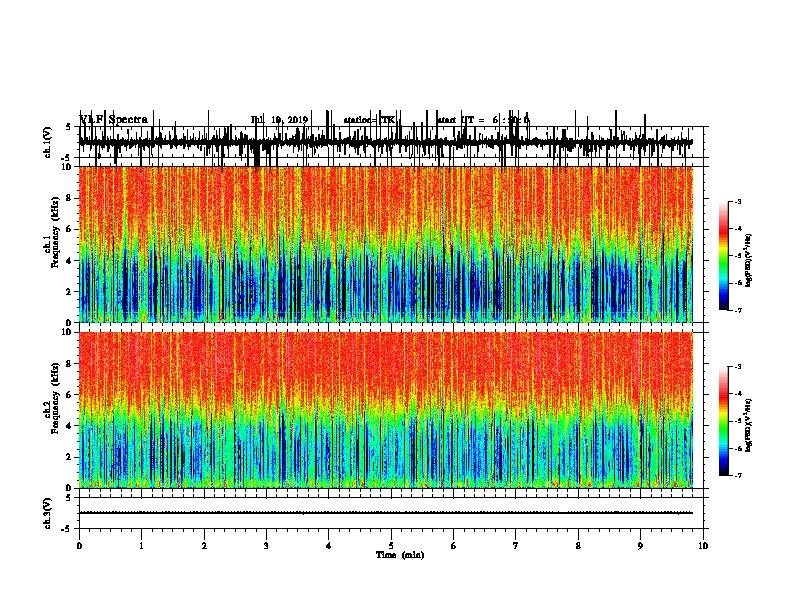Click time axis tick label '7'
This screenshot has width=792, height=612.
[x=516, y=546]
